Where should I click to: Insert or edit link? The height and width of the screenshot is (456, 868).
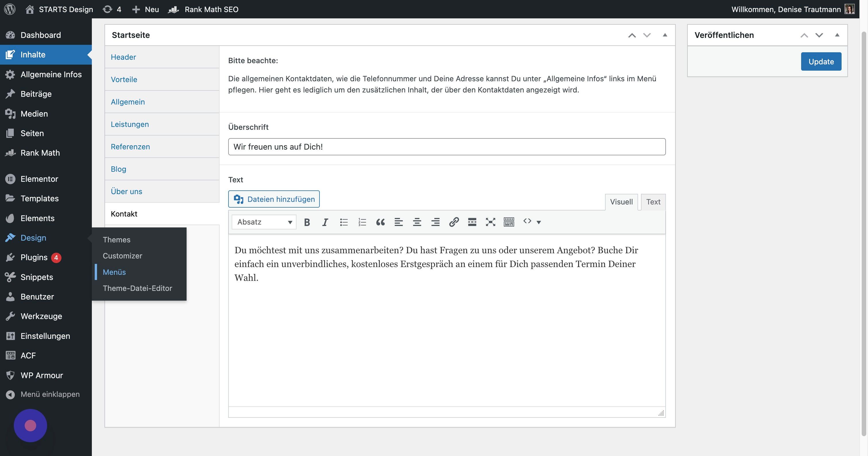454,222
